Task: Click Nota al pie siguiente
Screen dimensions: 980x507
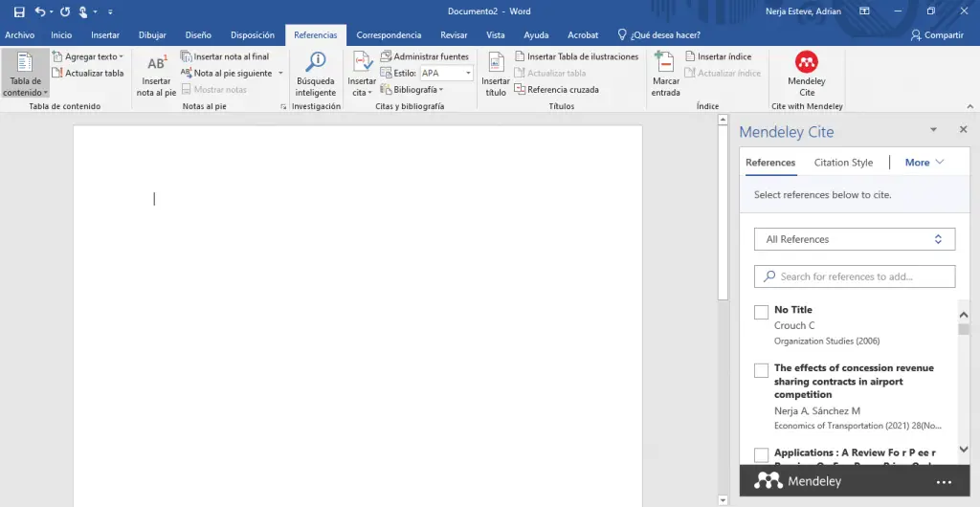Action: coord(227,73)
